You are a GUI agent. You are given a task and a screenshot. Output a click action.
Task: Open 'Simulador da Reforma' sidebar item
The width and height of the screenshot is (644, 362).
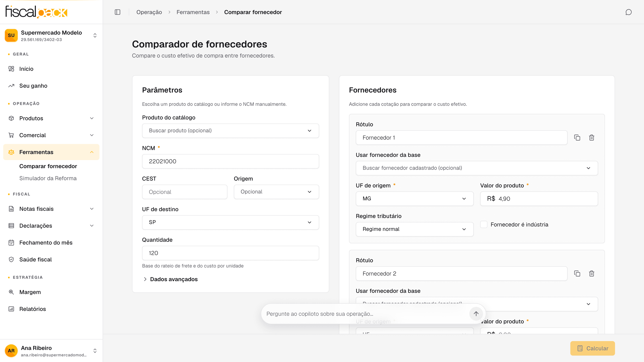48,178
